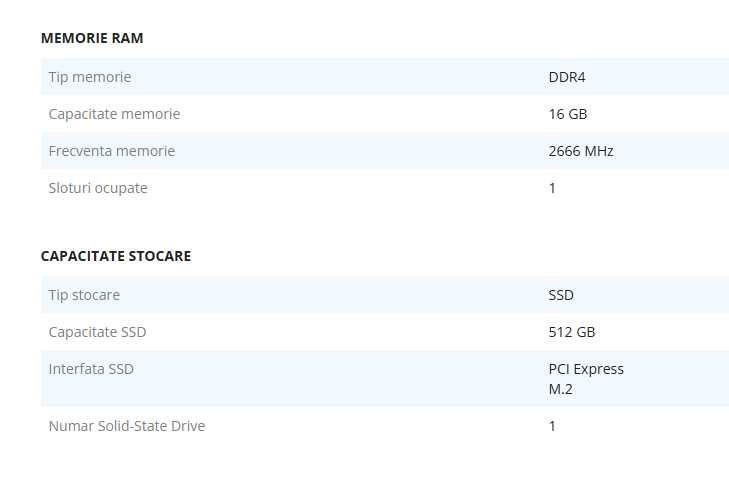Viewport: 729px width, 477px height.
Task: Click the 16 GB memory value
Action: pyautogui.click(x=568, y=114)
